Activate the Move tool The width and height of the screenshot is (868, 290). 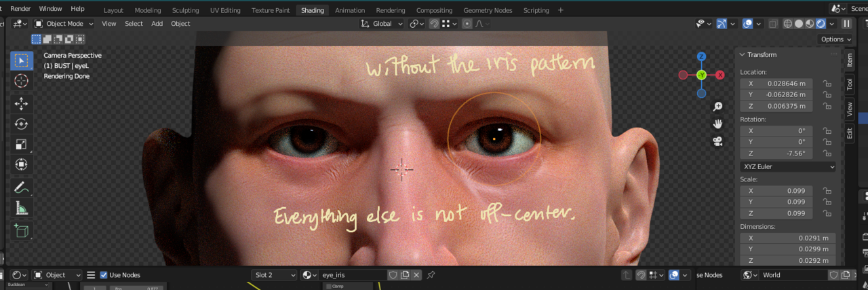21,103
